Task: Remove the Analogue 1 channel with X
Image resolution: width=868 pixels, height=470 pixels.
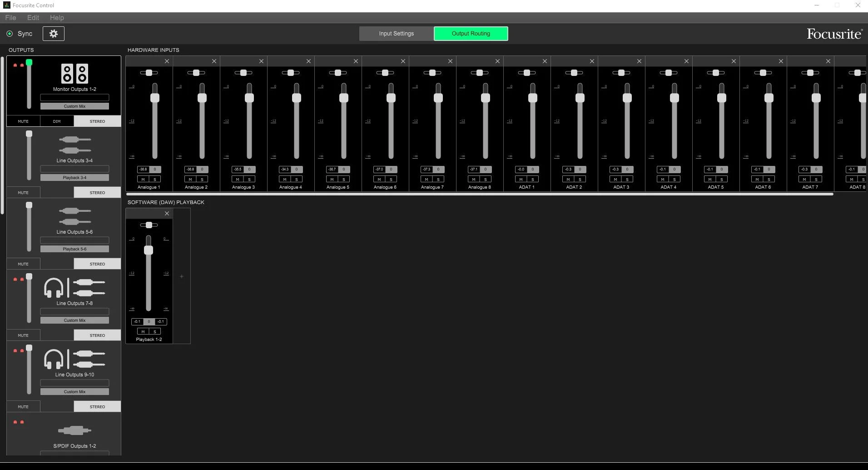Action: click(167, 61)
